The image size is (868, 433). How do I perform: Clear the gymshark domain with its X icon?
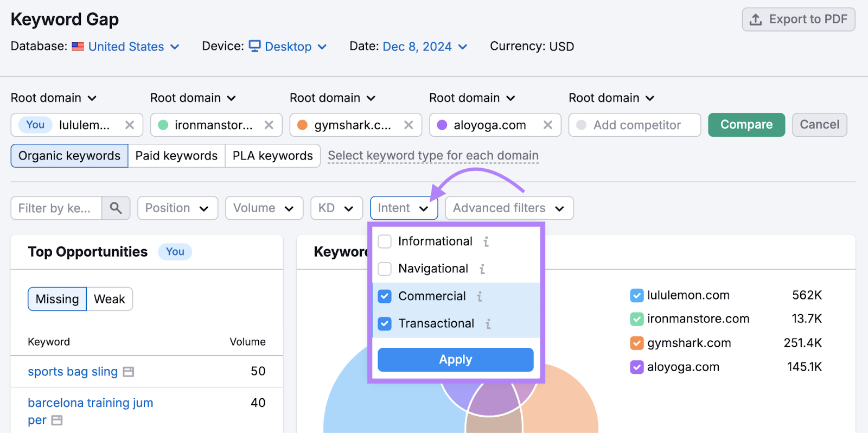pos(409,125)
